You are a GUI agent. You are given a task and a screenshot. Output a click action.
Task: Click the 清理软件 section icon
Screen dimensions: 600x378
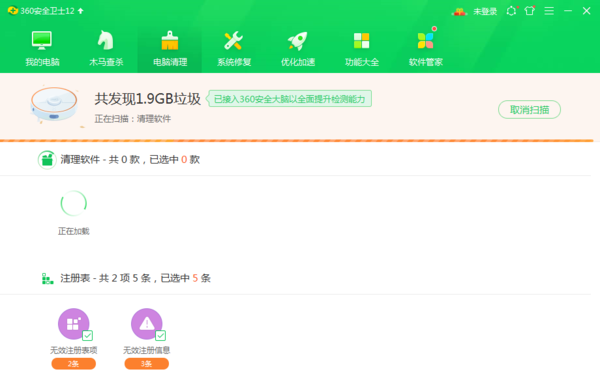click(47, 160)
